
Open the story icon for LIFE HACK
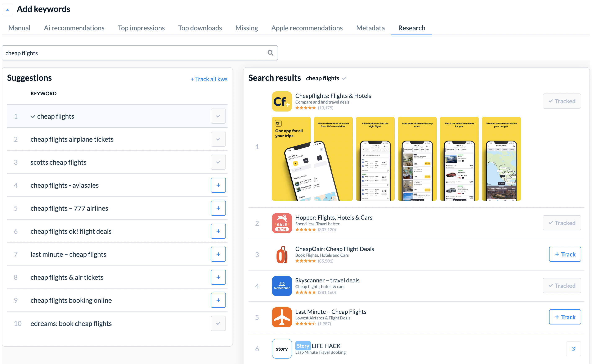(x=282, y=349)
